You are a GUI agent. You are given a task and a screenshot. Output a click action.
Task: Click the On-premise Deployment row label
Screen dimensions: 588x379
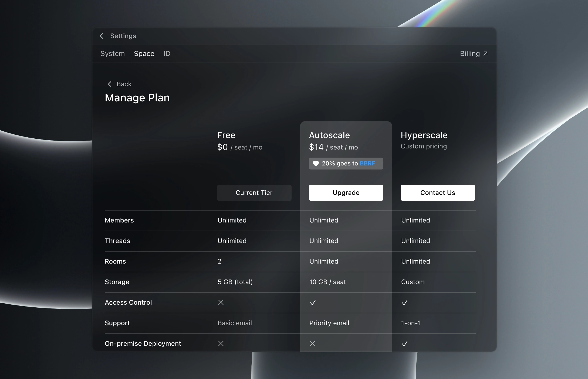pos(143,344)
